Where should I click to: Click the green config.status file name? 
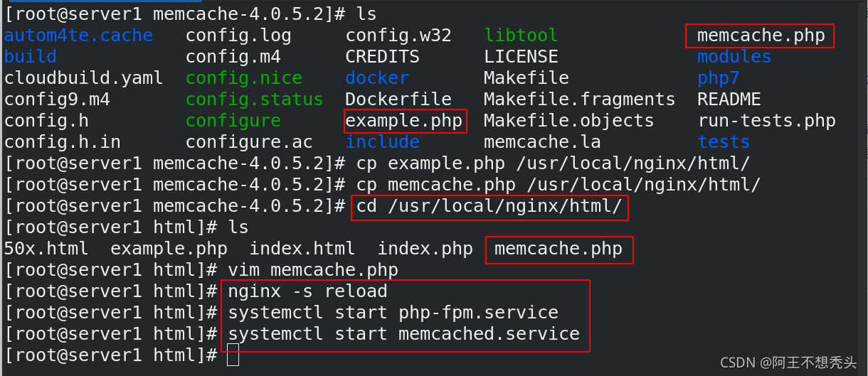(x=255, y=100)
